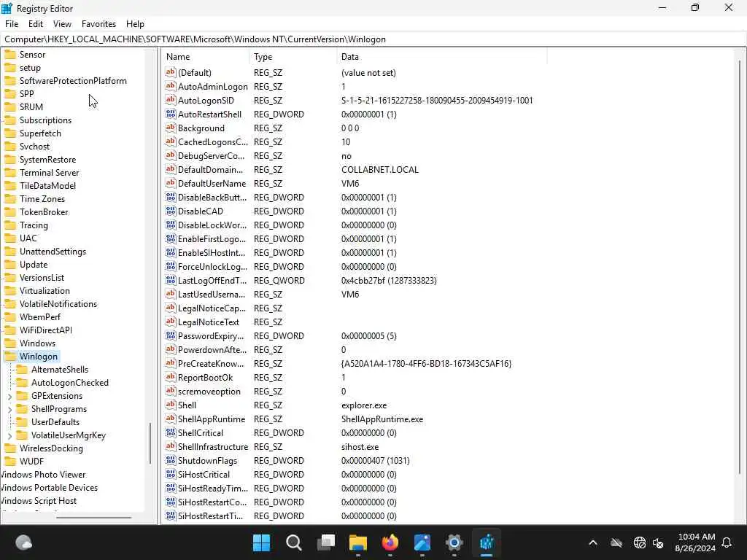This screenshot has height=560, width=747.
Task: Open the File menu
Action: coord(12,24)
